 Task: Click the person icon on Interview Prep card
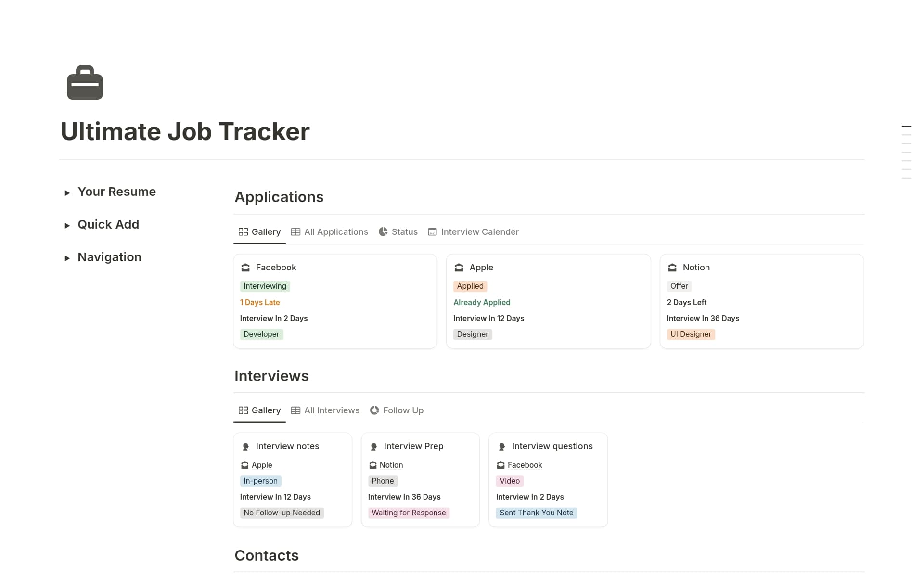374,447
